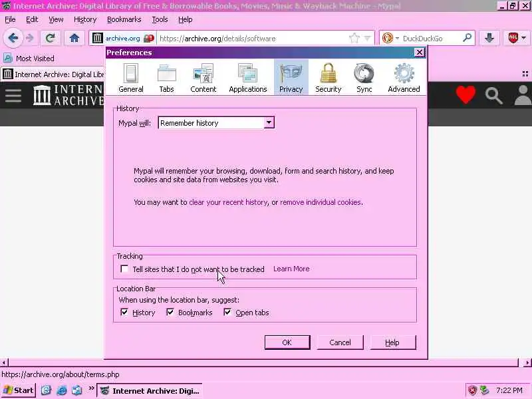Select the Privacy preferences pane

tap(291, 78)
